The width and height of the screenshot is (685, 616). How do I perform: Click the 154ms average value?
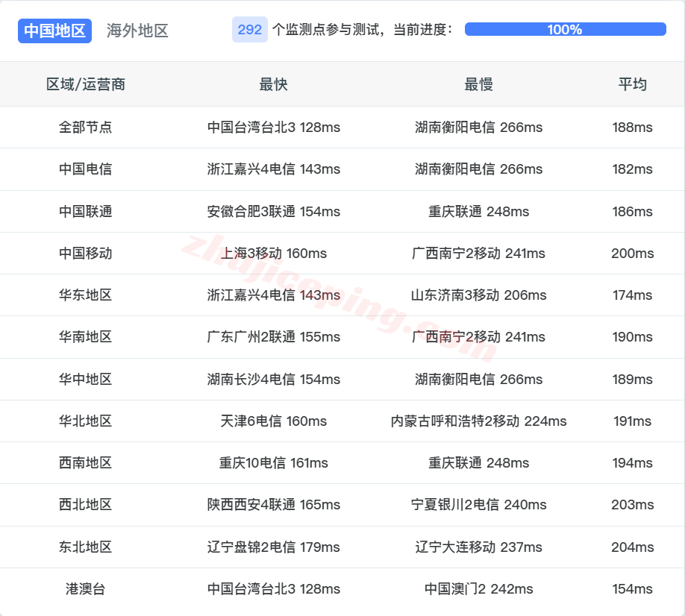[632, 589]
